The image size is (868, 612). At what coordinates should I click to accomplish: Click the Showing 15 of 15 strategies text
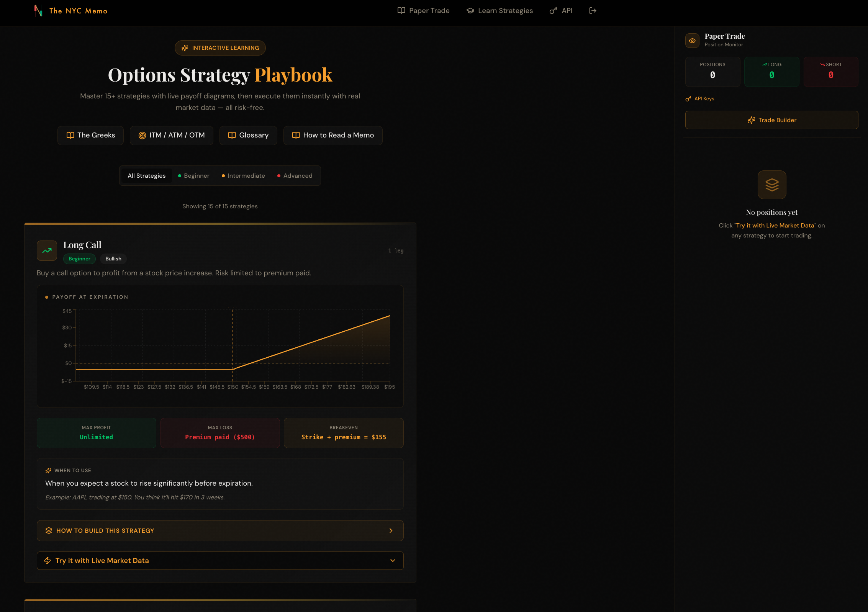tap(220, 206)
